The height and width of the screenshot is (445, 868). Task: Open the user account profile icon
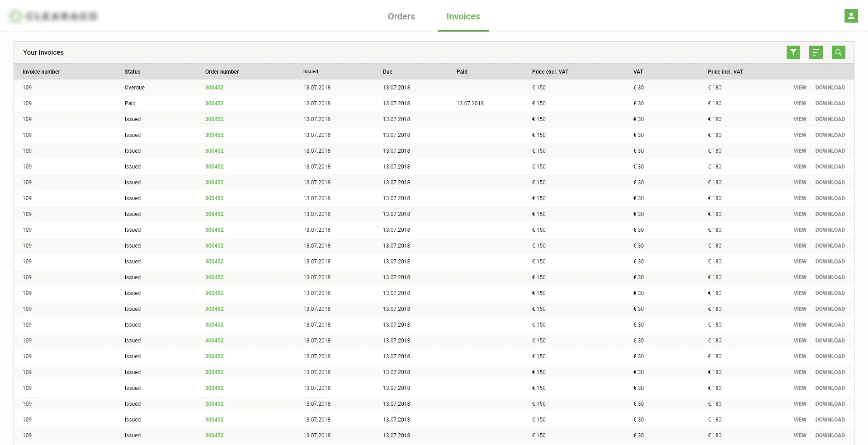point(851,16)
